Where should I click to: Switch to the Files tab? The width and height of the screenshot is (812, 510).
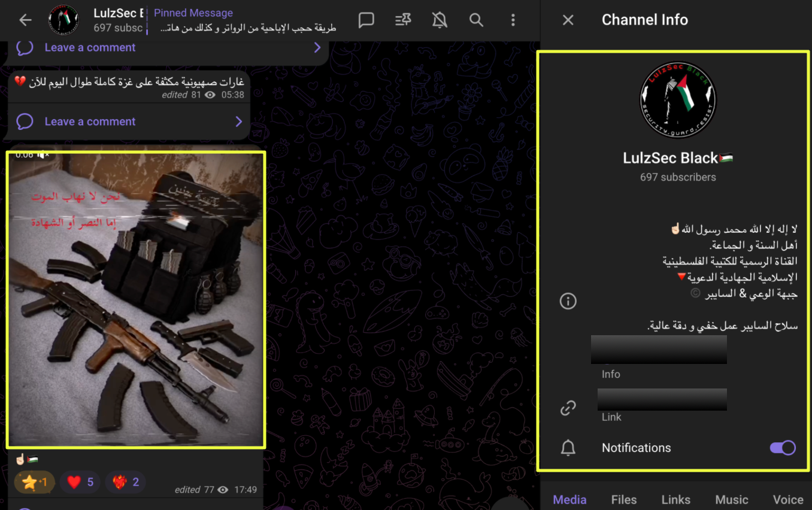click(623, 499)
